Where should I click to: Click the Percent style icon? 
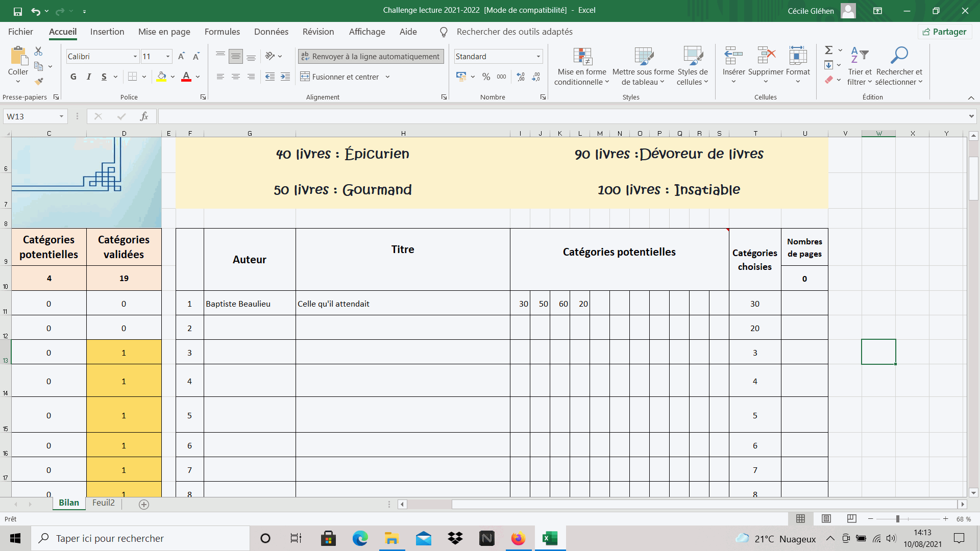[486, 77]
